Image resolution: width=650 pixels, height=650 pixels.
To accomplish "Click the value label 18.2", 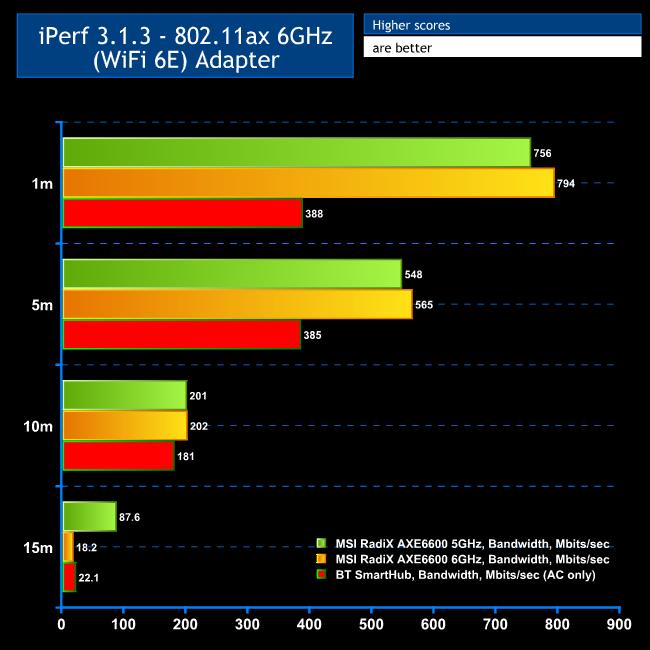I will tap(86, 548).
